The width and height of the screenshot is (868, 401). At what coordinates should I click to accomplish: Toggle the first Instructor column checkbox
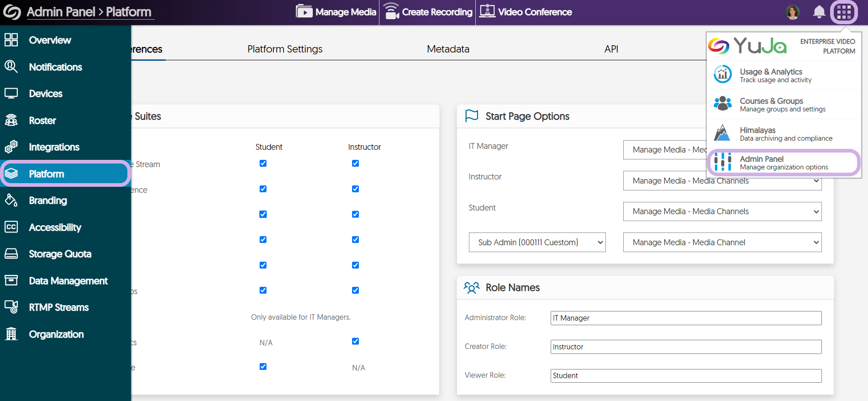click(x=355, y=164)
